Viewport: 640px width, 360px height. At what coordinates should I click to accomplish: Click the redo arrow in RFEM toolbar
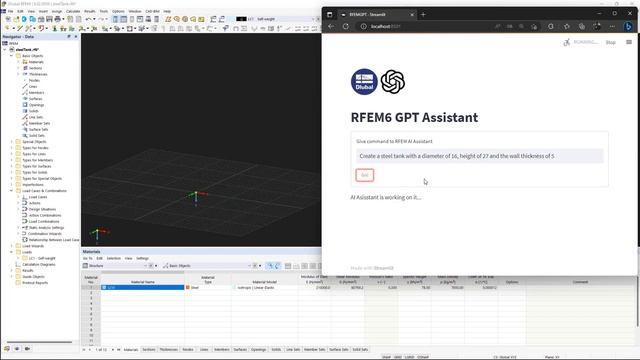coord(100,19)
